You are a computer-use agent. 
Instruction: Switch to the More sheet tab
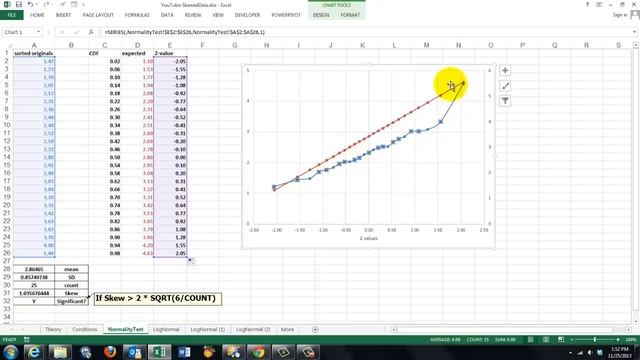coord(287,329)
